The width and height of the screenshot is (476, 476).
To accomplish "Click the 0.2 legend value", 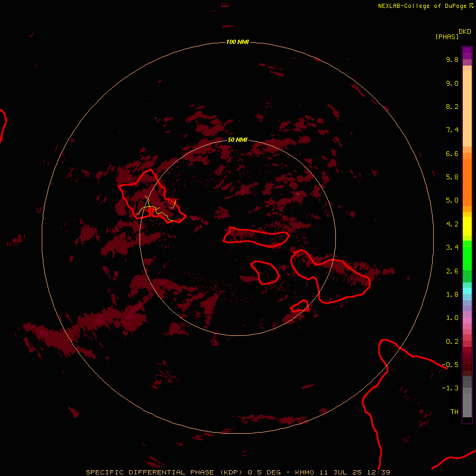I will coord(452,342).
